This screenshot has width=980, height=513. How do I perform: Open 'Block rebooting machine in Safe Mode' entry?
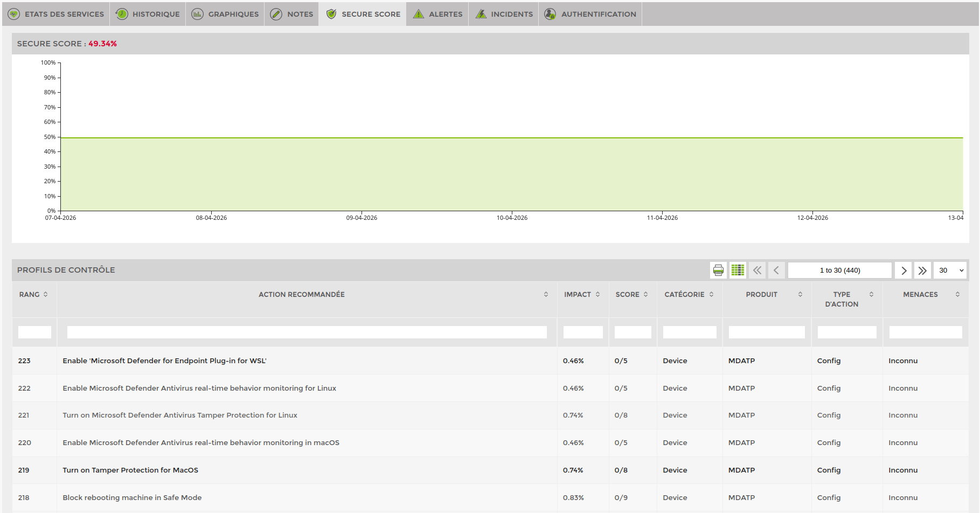(132, 498)
